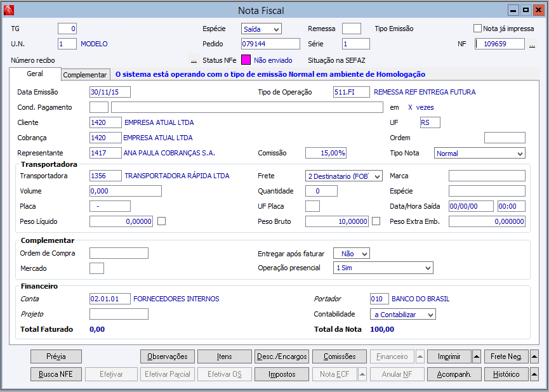Open the Número recibo ellipsis button
This screenshot has height=392, width=549.
point(194,60)
